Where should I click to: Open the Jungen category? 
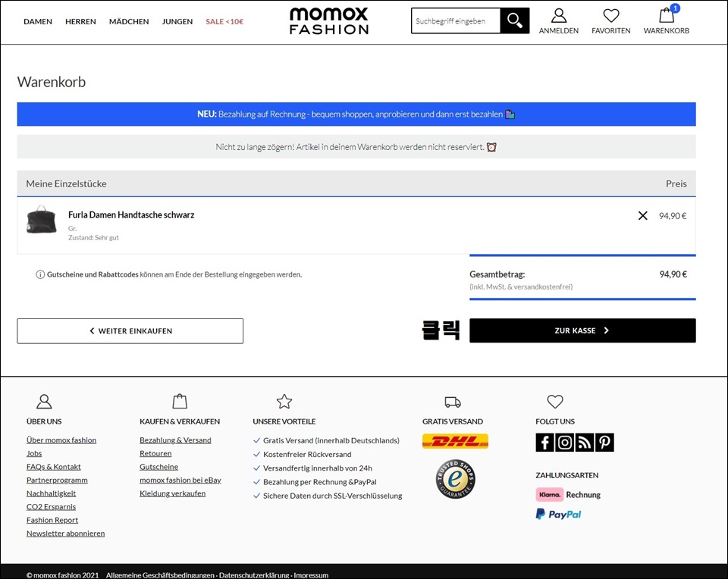coord(177,21)
